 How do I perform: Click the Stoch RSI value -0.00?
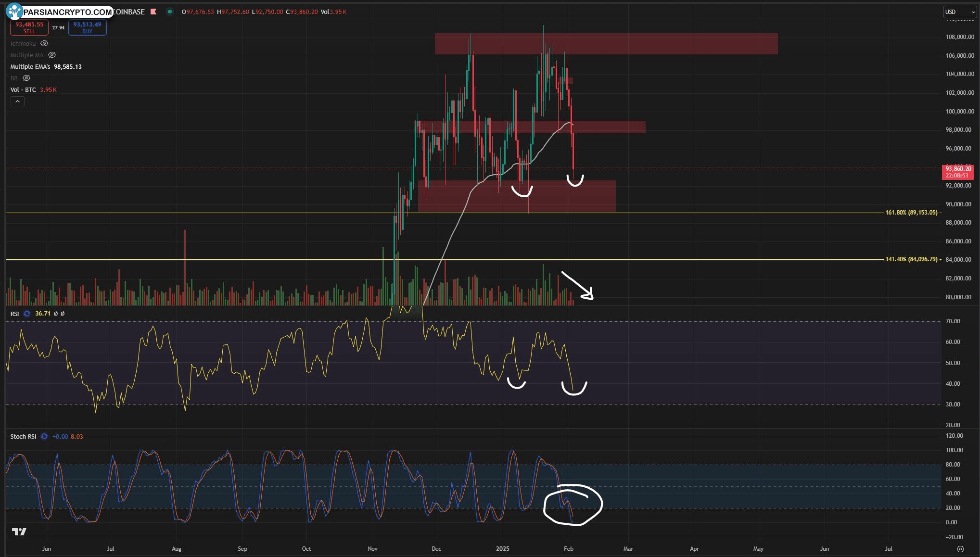point(60,436)
